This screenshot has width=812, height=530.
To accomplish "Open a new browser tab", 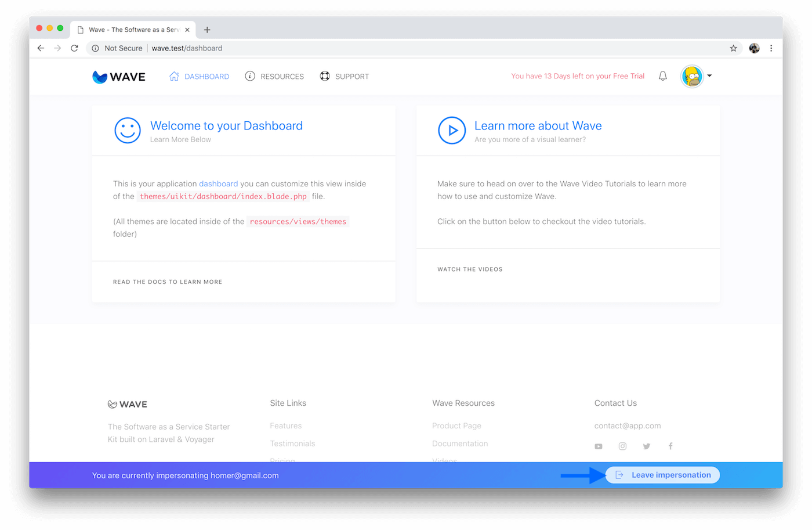I will [x=207, y=30].
